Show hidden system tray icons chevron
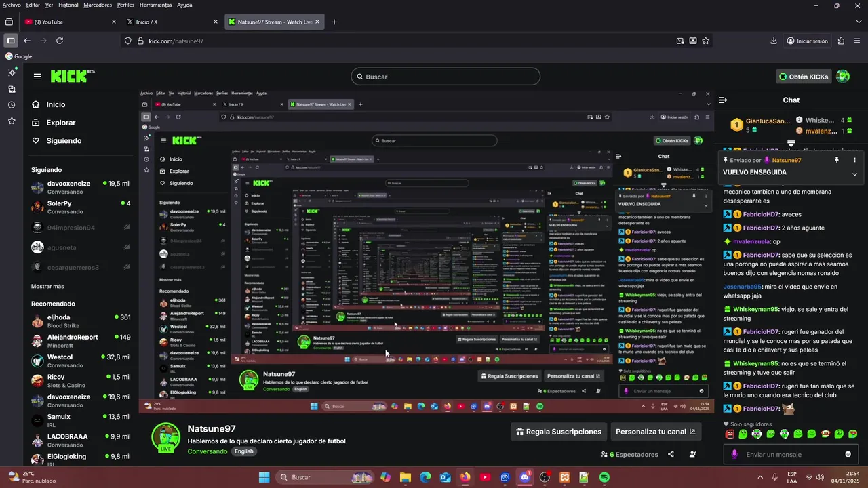The image size is (868, 488). click(759, 477)
